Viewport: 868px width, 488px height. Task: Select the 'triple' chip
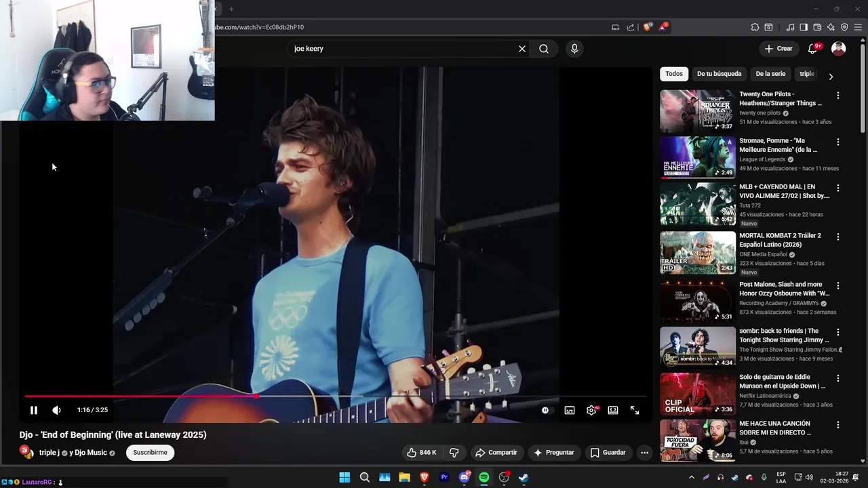806,74
